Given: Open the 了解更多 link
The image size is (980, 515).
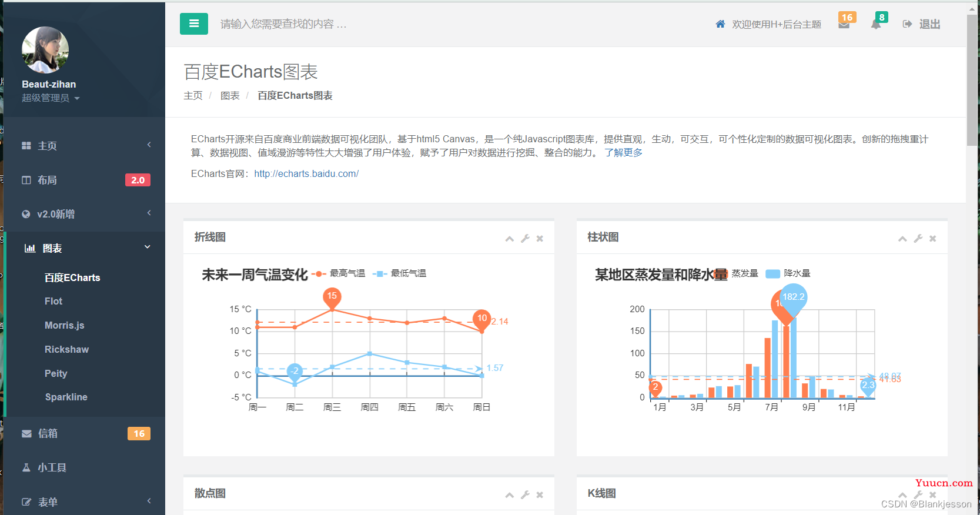Looking at the screenshot, I should pos(623,152).
